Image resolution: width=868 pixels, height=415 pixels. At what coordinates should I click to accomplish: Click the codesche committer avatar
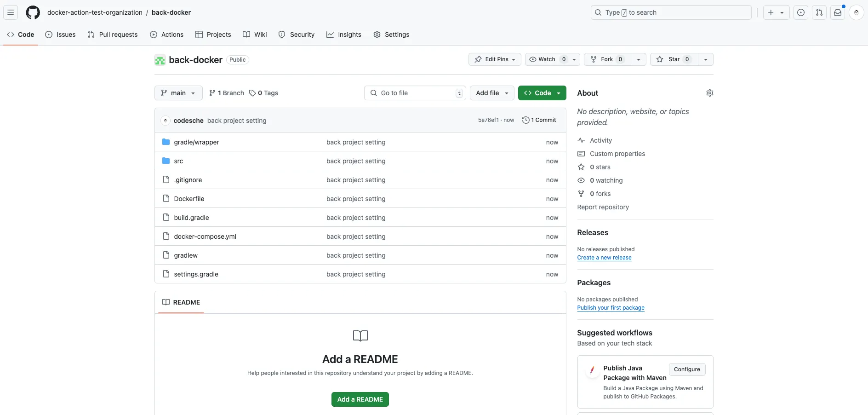coord(166,120)
